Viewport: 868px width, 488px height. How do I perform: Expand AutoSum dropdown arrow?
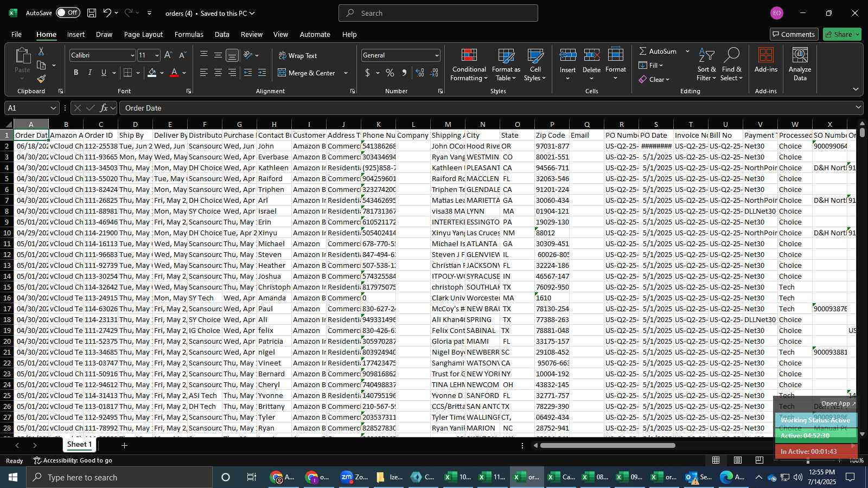pyautogui.click(x=687, y=51)
